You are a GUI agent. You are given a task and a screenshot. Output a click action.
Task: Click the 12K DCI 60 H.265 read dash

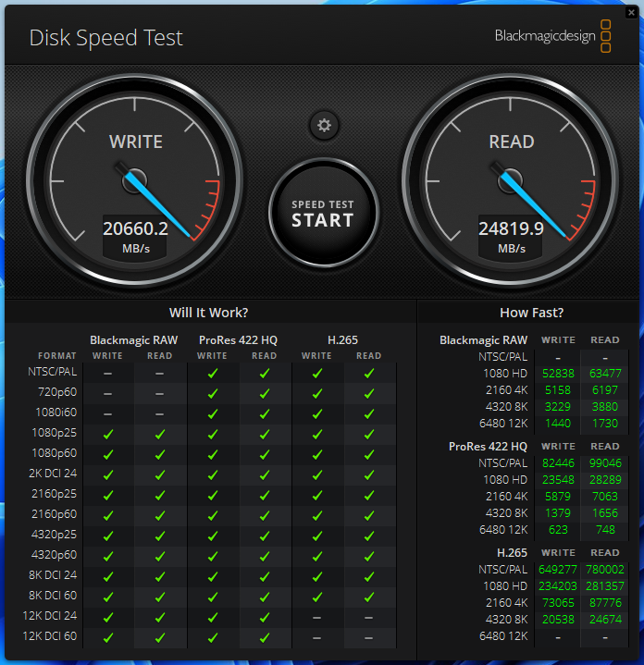point(368,638)
